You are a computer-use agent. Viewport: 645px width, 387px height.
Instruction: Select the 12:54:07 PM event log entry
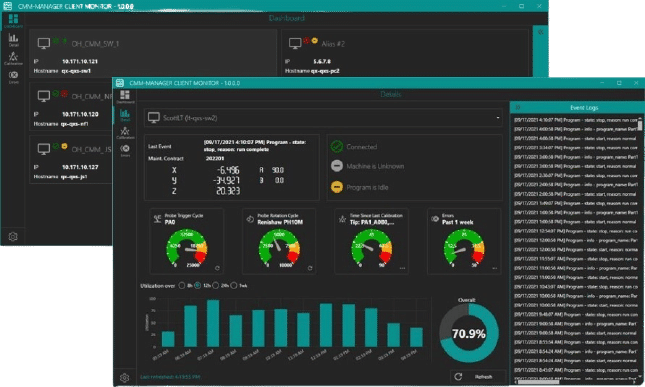click(x=575, y=231)
